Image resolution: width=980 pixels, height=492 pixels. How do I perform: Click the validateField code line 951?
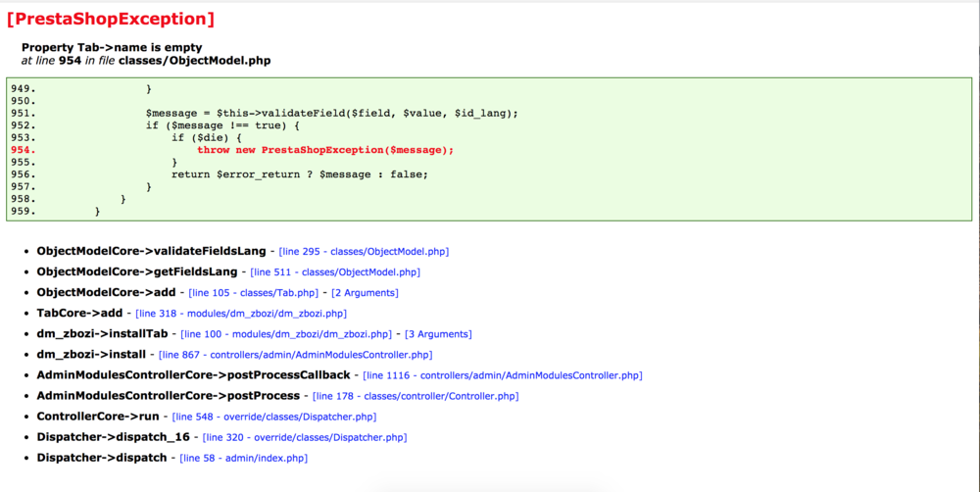pos(331,113)
